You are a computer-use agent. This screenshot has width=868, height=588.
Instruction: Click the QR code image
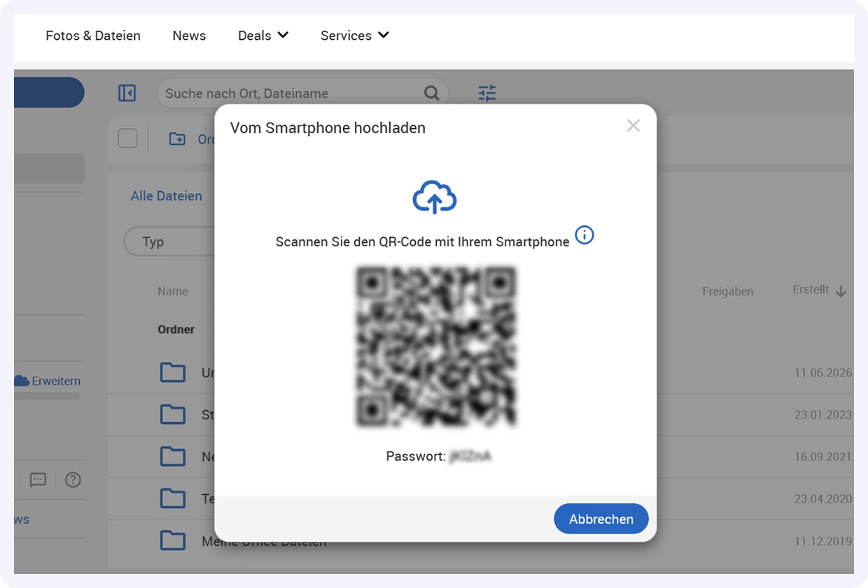(x=436, y=347)
